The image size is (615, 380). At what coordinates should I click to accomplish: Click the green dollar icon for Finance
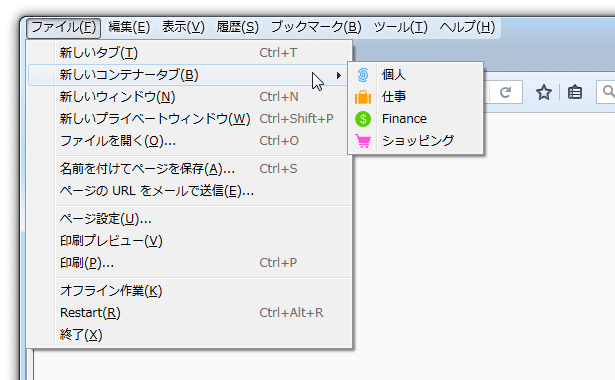363,118
